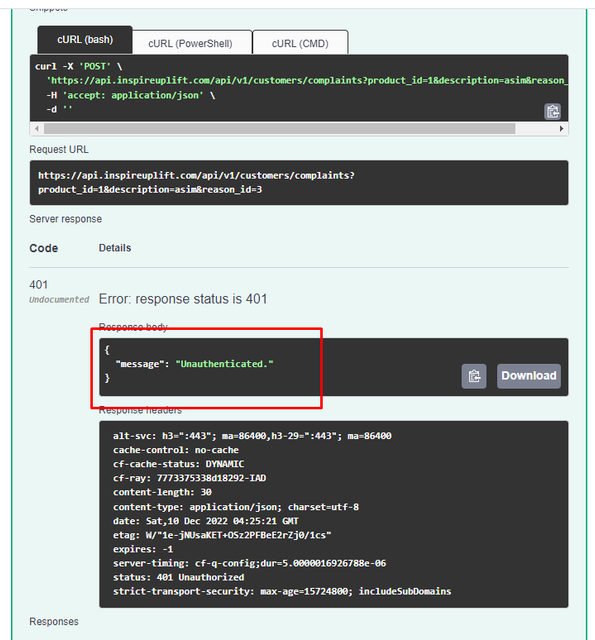Click the Request URL text box
This screenshot has width=595, height=640.
[x=299, y=182]
